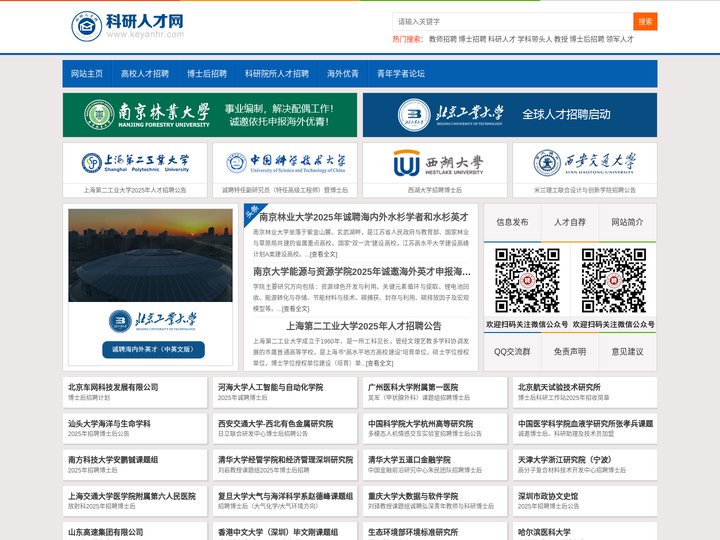Open the Nanjing Forestry University green banner
This screenshot has height=540, width=720.
[x=210, y=115]
